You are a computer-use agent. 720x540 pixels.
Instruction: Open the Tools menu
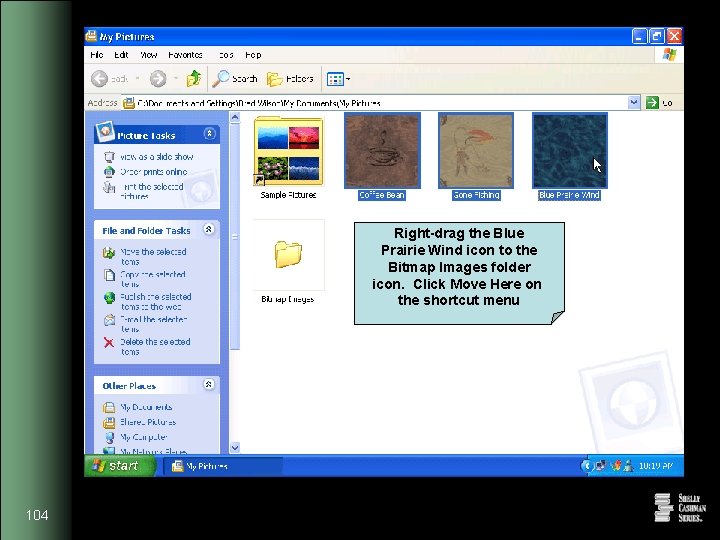225,55
